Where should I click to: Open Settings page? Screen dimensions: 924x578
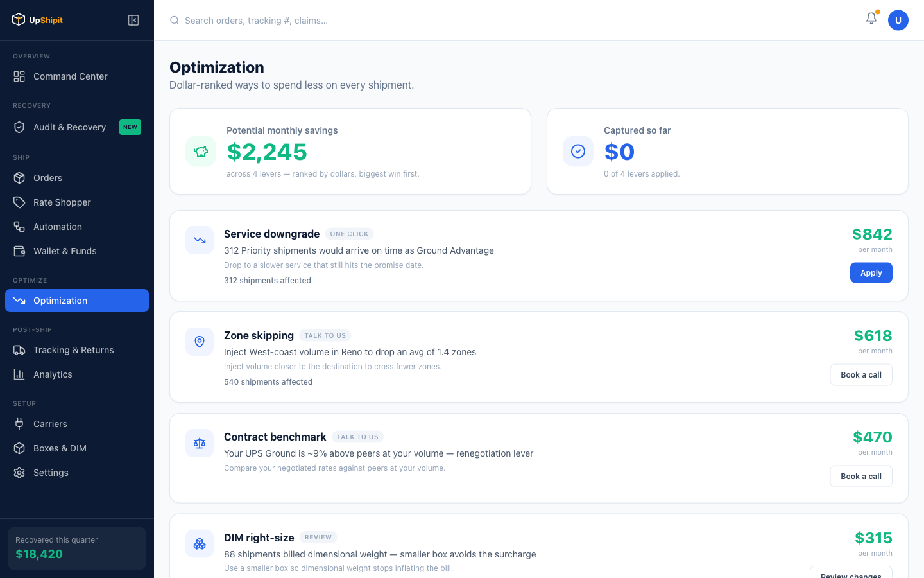point(77,473)
